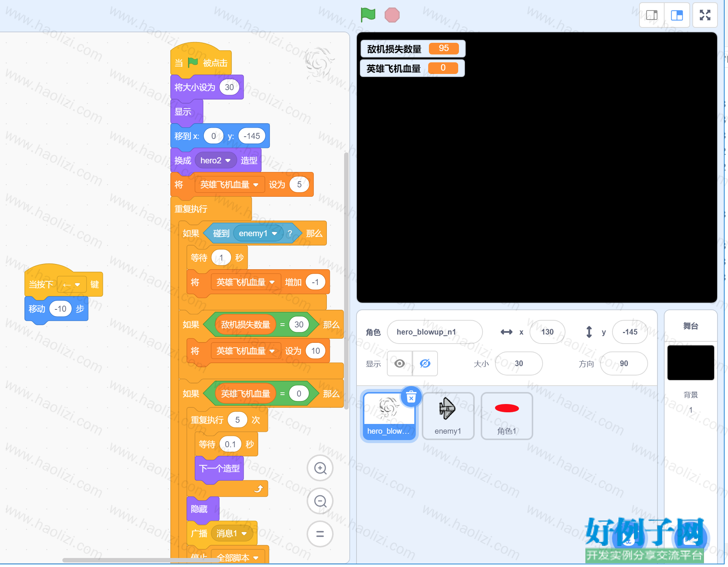Select the stage backdrop thumbnail

(690, 362)
